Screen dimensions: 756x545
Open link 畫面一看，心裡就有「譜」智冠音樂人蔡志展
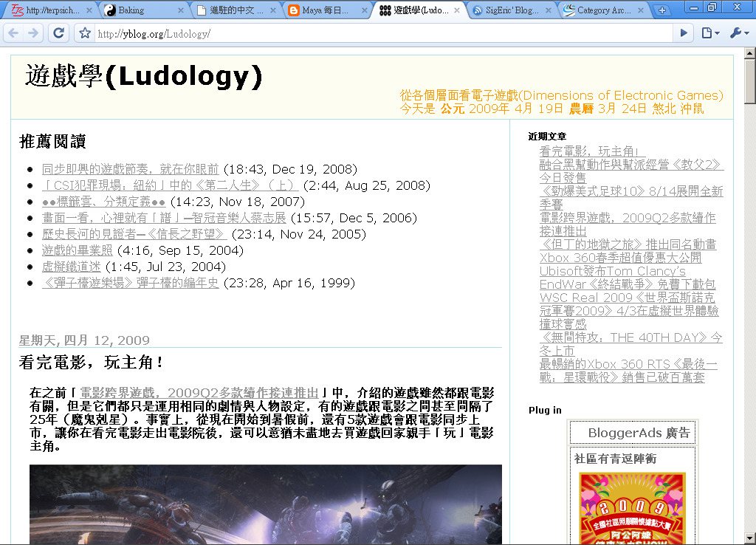(x=164, y=218)
